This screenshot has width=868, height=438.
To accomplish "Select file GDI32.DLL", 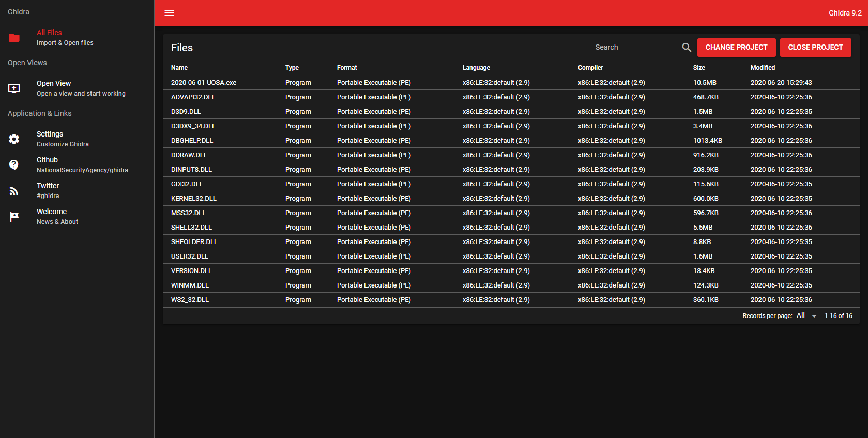I will 187,184.
